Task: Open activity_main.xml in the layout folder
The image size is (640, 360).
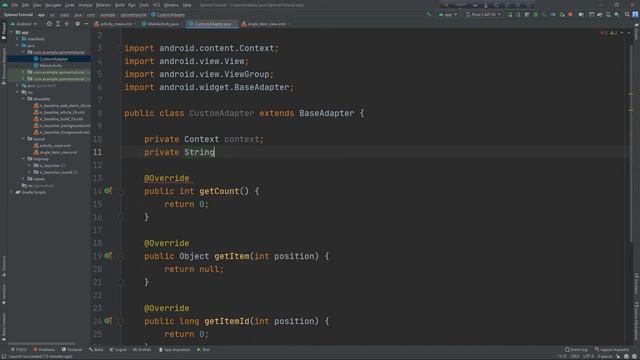Action: pyautogui.click(x=55, y=146)
